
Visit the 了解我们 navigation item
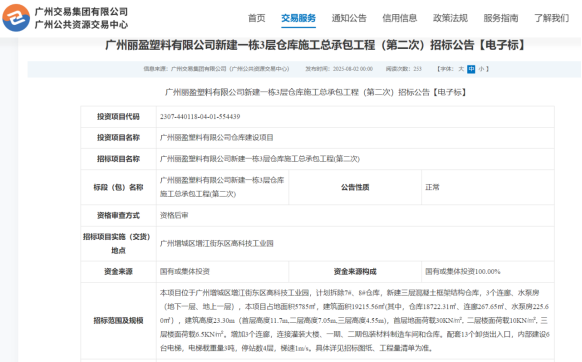551,18
